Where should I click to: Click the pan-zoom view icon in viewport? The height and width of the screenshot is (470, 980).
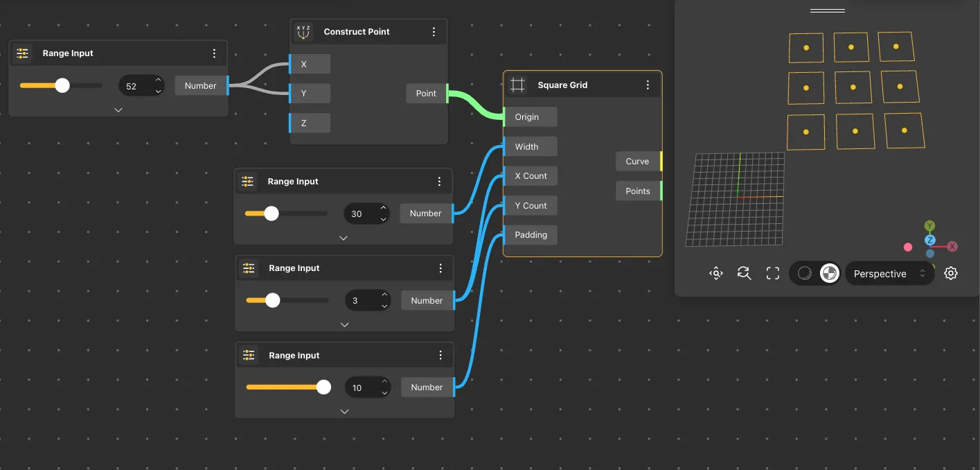(x=716, y=273)
